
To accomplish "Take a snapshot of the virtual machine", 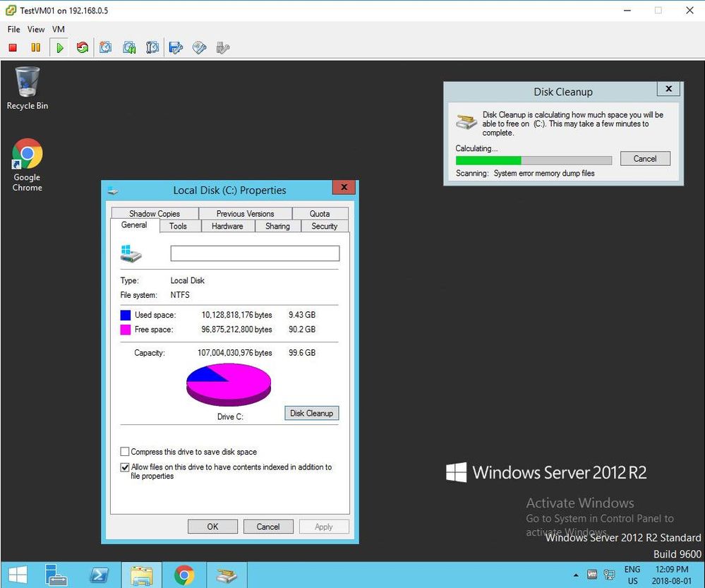I will click(x=106, y=48).
